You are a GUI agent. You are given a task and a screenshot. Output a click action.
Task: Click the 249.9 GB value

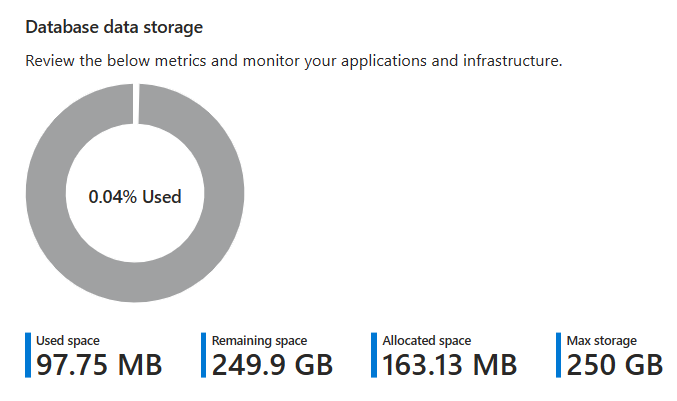[272, 365]
